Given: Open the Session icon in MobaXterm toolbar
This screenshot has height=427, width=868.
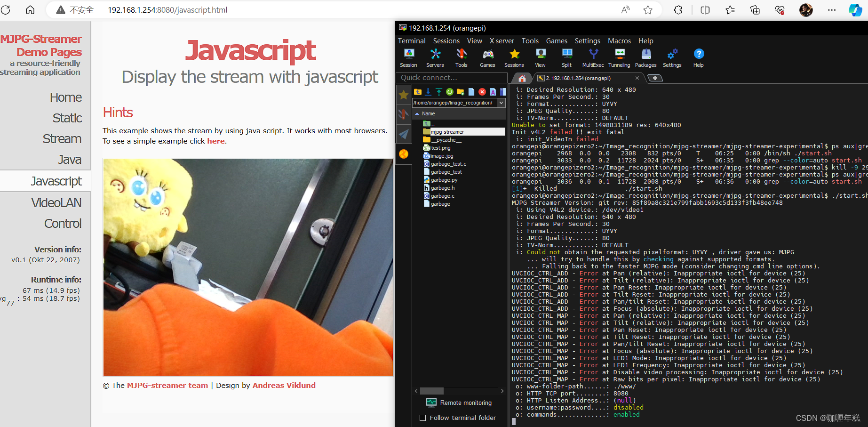Looking at the screenshot, I should [x=408, y=58].
